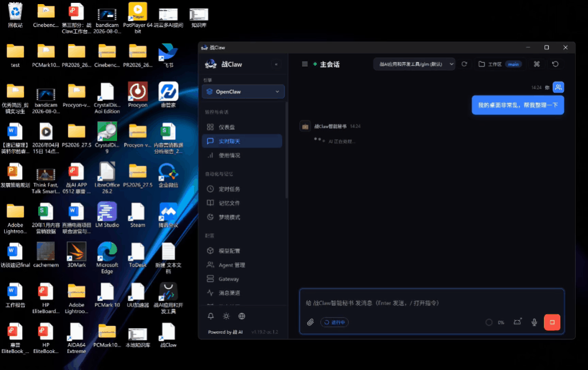588x370 pixels.
Task: Open Agent 管理 in the sidebar
Action: pyautogui.click(x=242, y=265)
